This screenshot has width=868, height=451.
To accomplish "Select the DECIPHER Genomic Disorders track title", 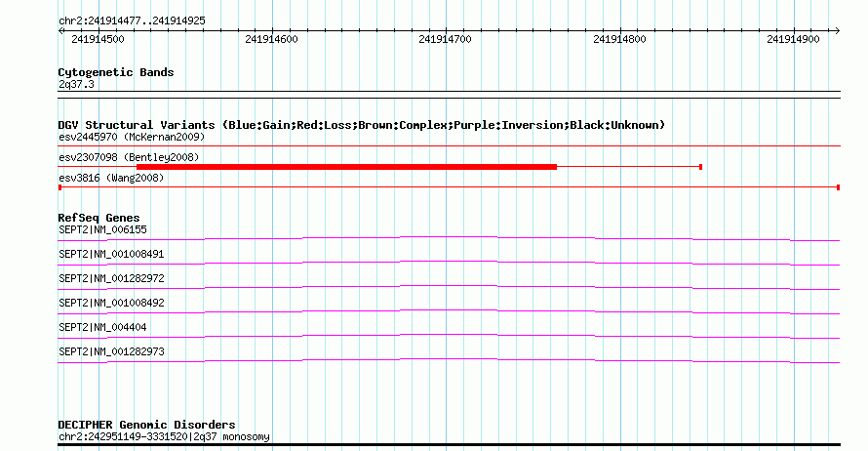I will [146, 425].
